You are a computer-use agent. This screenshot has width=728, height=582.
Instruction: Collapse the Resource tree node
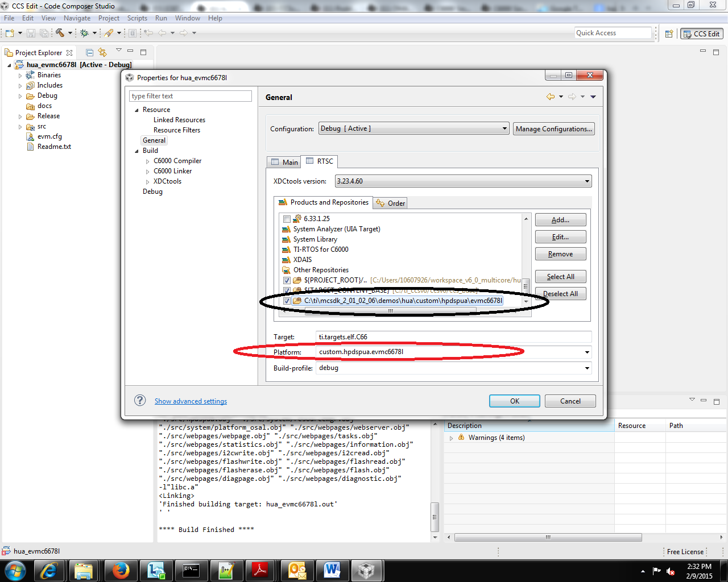coord(136,110)
